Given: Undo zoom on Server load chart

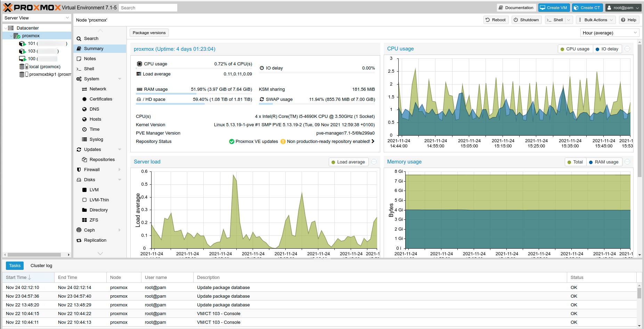Looking at the screenshot, I should [x=374, y=162].
